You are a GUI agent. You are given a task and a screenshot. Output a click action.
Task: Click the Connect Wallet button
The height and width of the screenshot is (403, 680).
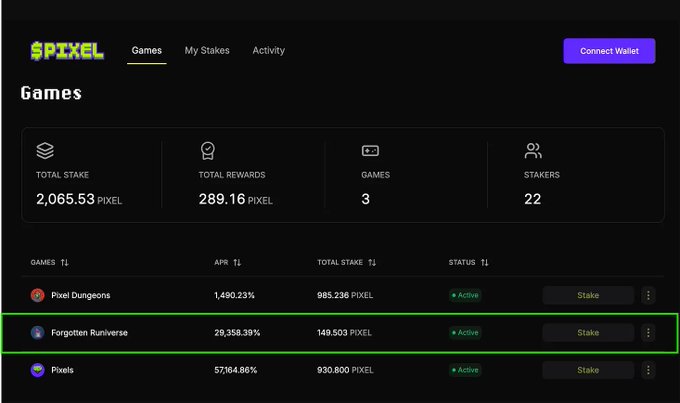click(x=609, y=51)
